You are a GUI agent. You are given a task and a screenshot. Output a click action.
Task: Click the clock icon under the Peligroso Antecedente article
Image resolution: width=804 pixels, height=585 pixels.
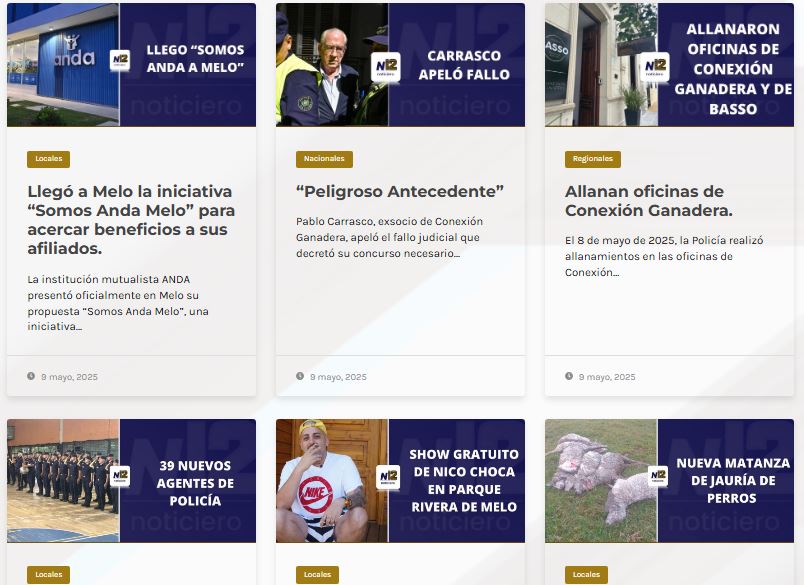coord(300,376)
